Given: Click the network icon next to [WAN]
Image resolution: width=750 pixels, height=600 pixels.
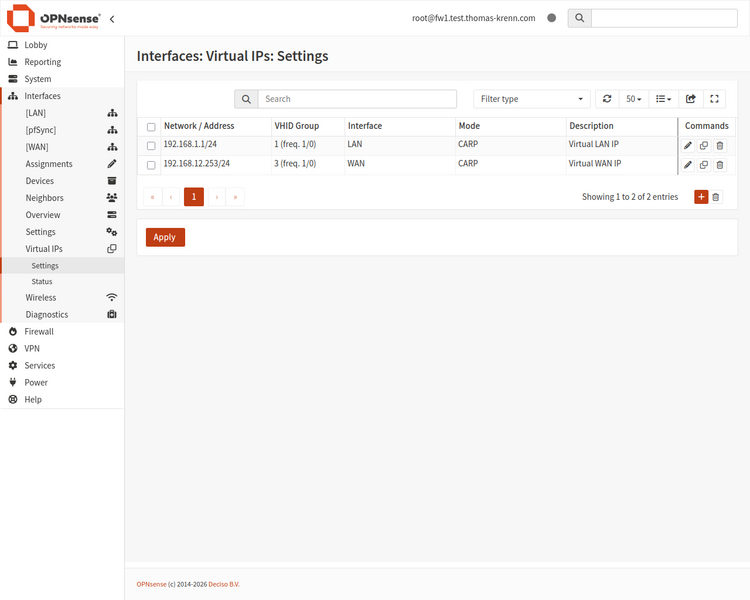Looking at the screenshot, I should coord(112,147).
